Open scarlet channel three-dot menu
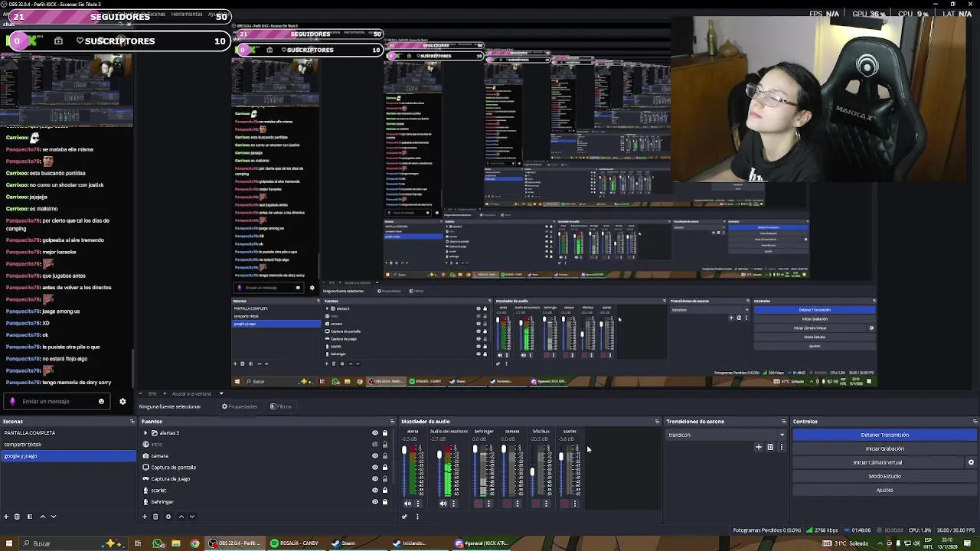 point(575,504)
